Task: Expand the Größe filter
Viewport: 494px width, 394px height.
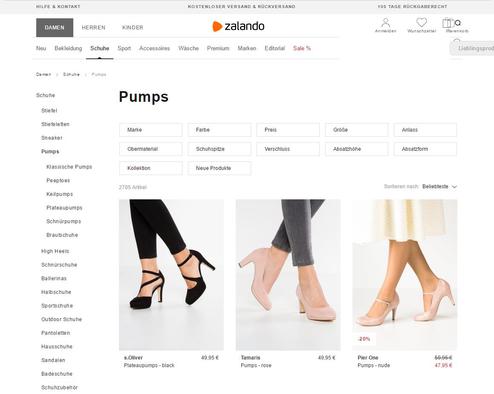Action: click(x=357, y=130)
